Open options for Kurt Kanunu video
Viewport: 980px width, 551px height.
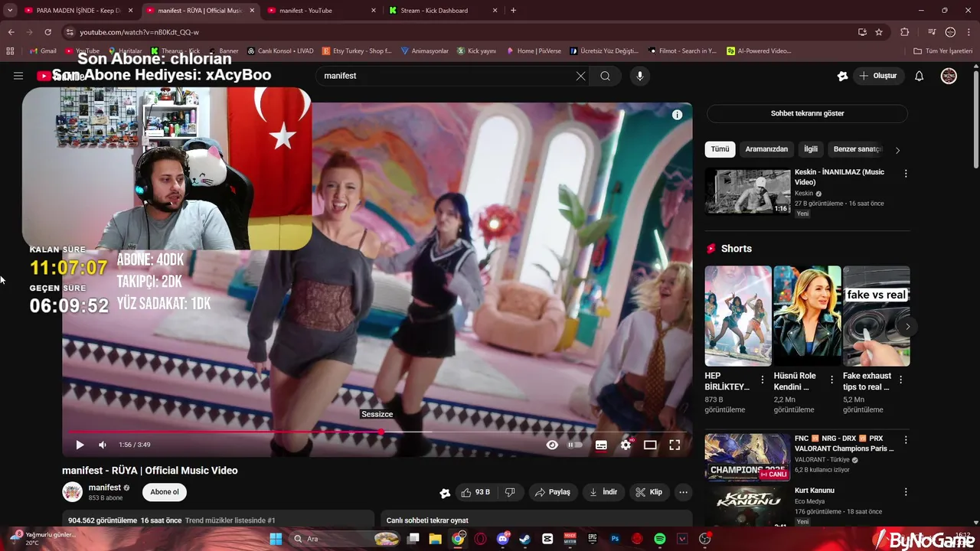pyautogui.click(x=906, y=492)
